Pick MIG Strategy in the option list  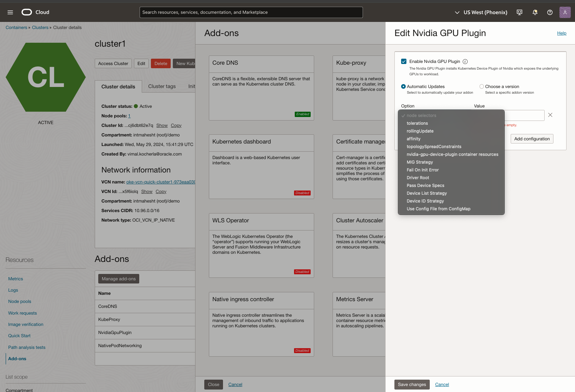pos(420,162)
